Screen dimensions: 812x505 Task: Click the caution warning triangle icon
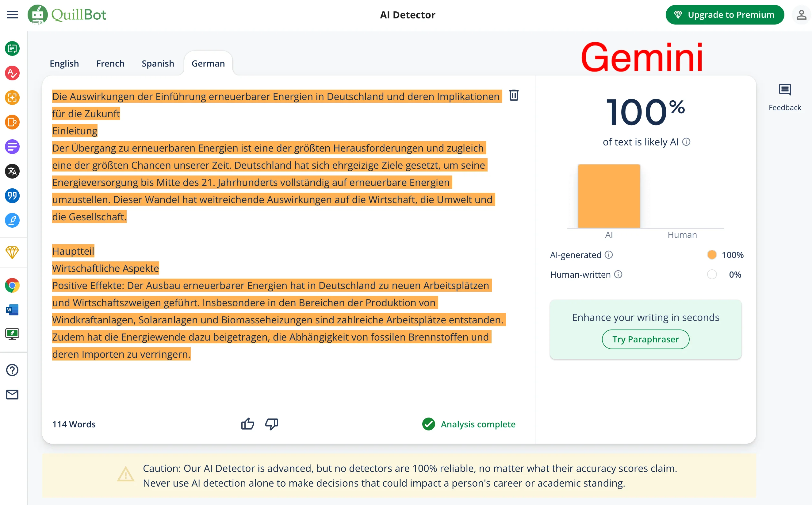coord(125,474)
